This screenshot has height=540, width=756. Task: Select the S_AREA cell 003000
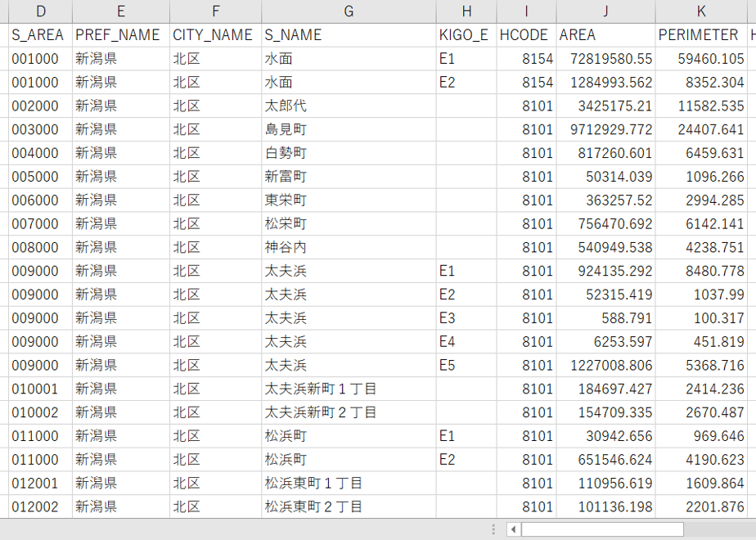coord(41,130)
